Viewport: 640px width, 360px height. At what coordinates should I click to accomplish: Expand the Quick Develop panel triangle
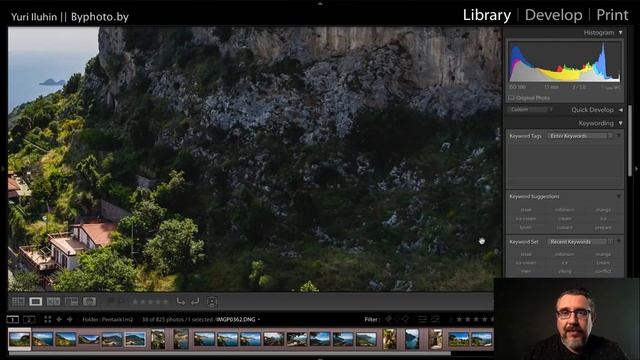coord(620,110)
